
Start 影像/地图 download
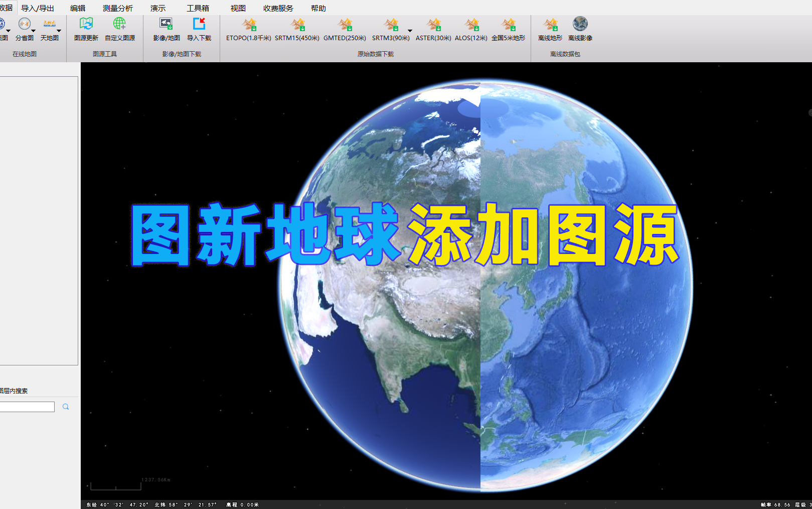[x=166, y=29]
